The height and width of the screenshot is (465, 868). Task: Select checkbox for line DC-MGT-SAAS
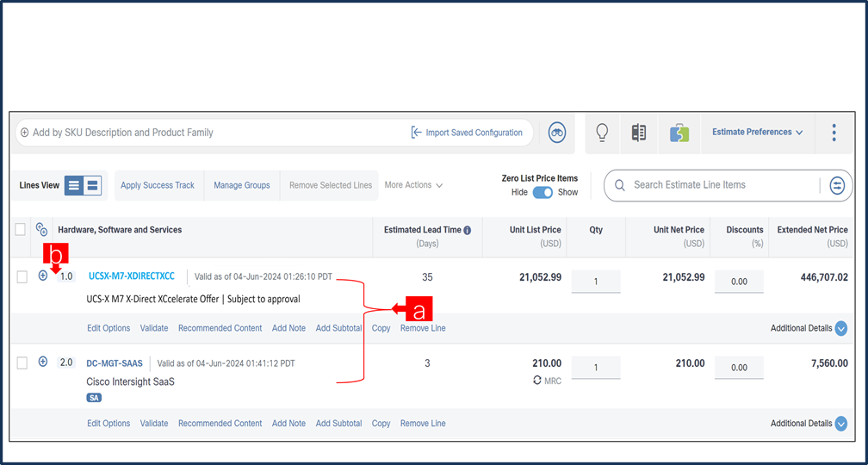pos(22,363)
